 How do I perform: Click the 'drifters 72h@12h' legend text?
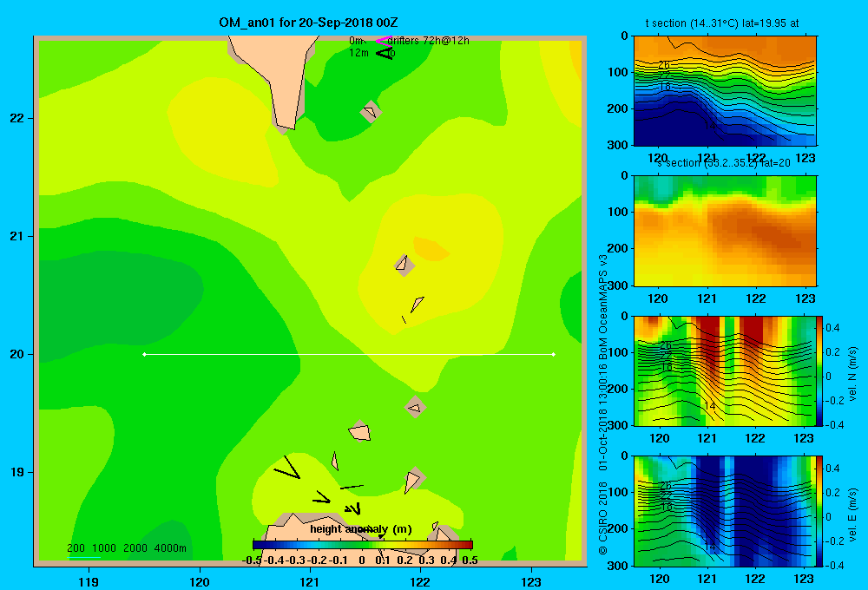pos(429,41)
